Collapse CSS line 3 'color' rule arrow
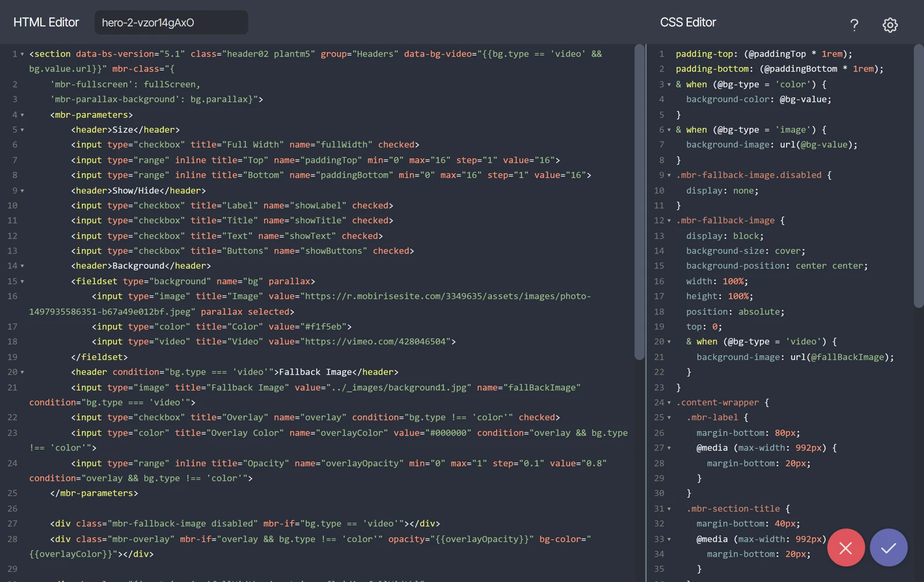This screenshot has width=924, height=582. (669, 84)
